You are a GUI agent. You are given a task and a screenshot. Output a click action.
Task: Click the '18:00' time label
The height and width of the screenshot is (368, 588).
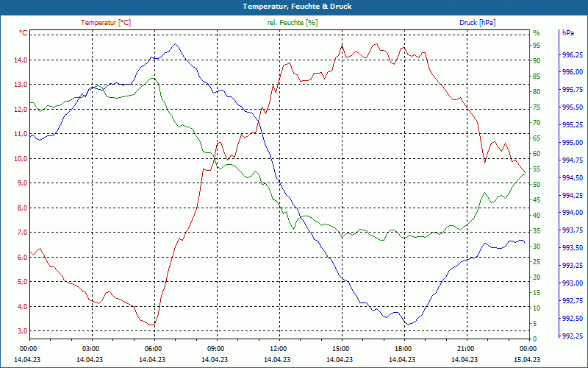403,348
